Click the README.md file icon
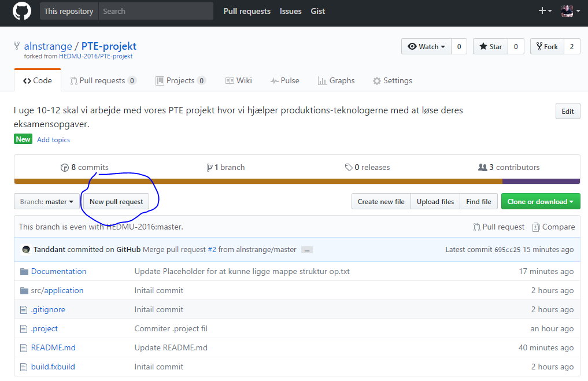 tap(24, 348)
